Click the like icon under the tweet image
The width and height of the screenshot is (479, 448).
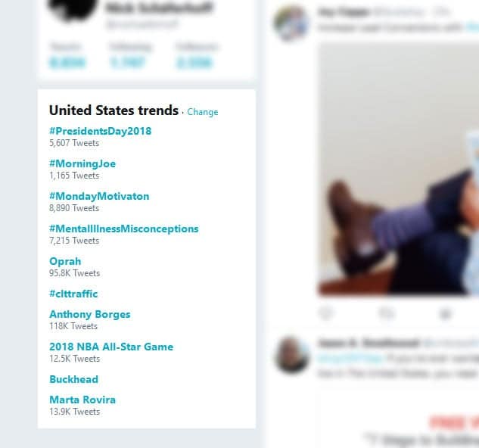pos(445,313)
